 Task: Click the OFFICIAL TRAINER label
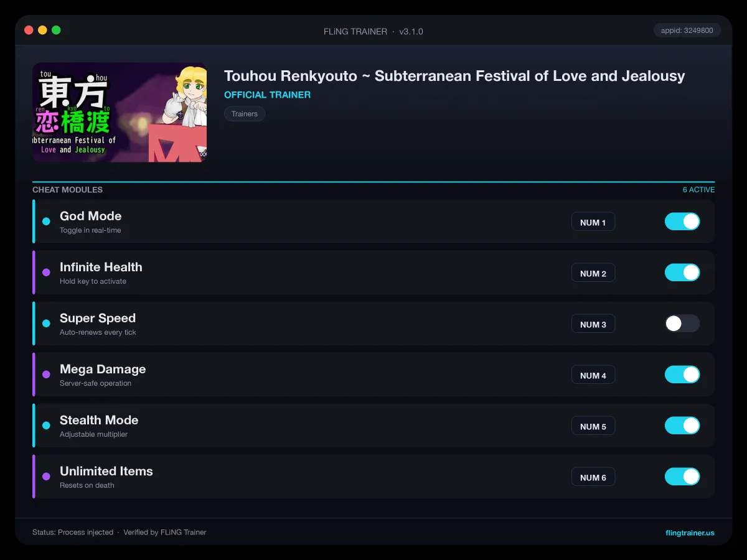pyautogui.click(x=267, y=95)
